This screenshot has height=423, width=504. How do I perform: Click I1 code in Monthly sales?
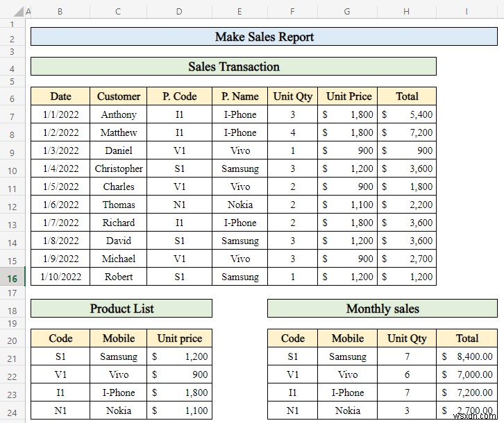tap(292, 392)
